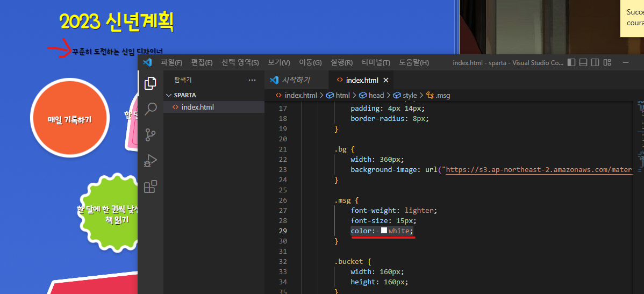Open Source Control view in activity bar

(151, 135)
